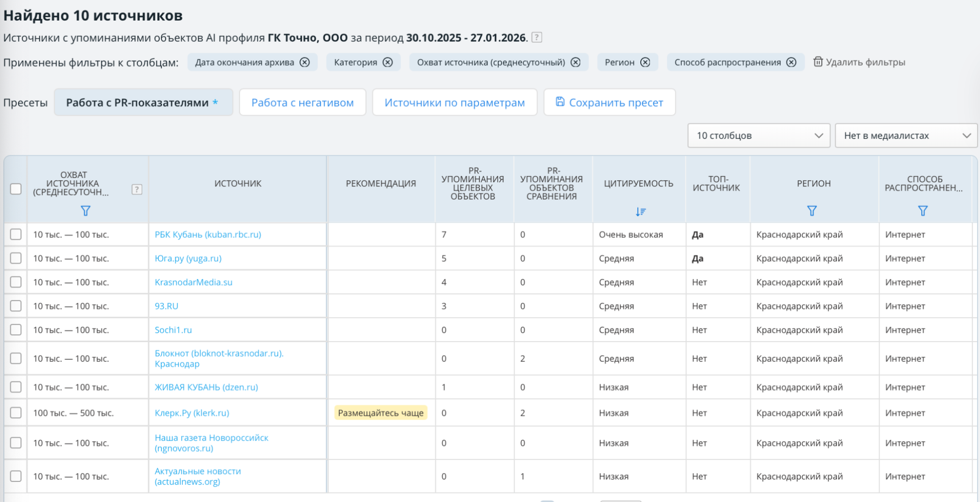Image resolution: width=980 pixels, height=502 pixels.
Task: Open the filter icon in the Регион column header
Action: (812, 211)
